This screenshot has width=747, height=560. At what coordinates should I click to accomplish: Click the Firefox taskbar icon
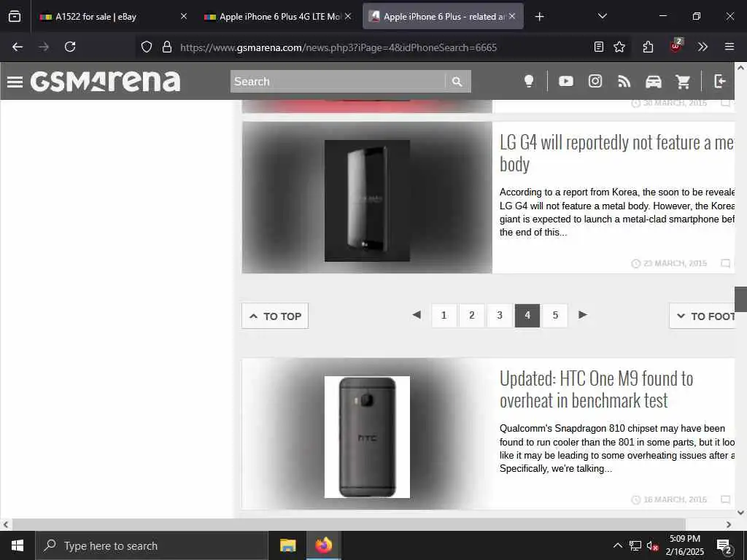(x=323, y=545)
